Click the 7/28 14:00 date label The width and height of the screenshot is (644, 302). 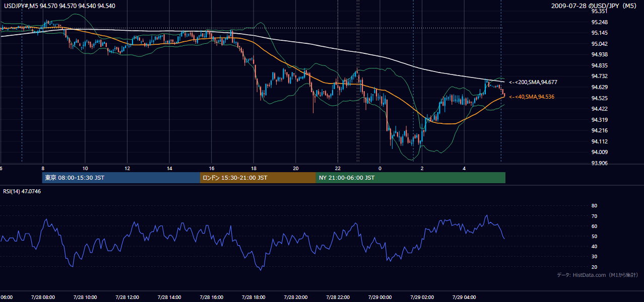point(169,297)
